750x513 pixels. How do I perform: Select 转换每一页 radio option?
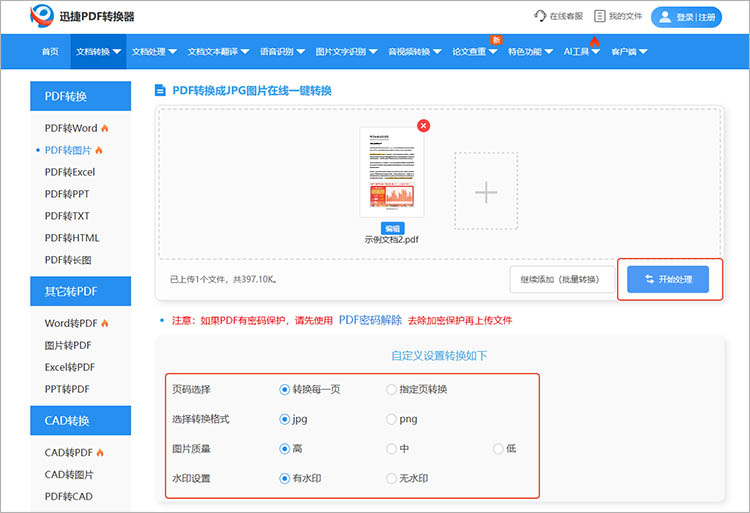pyautogui.click(x=285, y=389)
